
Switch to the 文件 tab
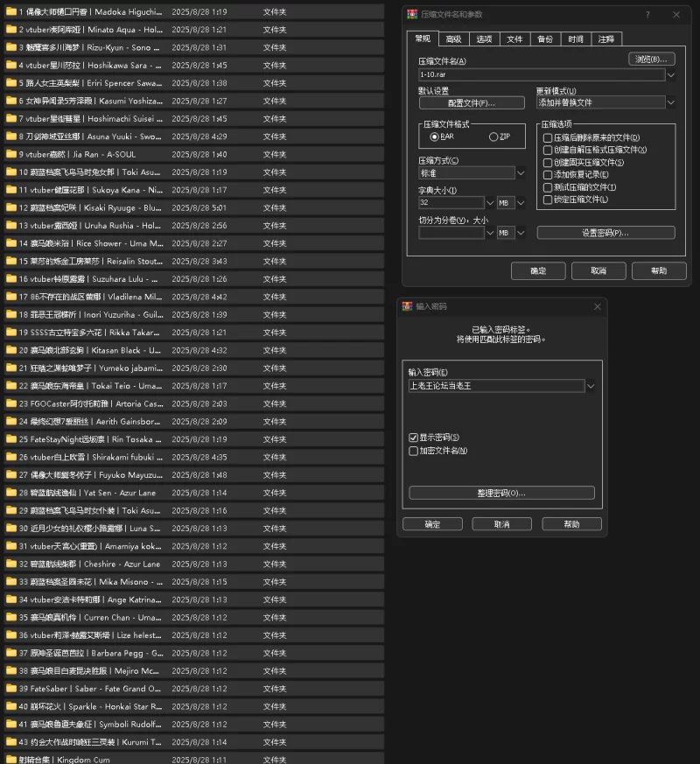click(514, 39)
